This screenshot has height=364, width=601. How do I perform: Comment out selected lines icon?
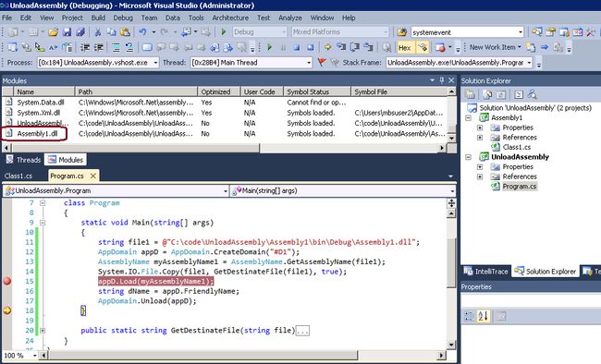tap(116, 47)
